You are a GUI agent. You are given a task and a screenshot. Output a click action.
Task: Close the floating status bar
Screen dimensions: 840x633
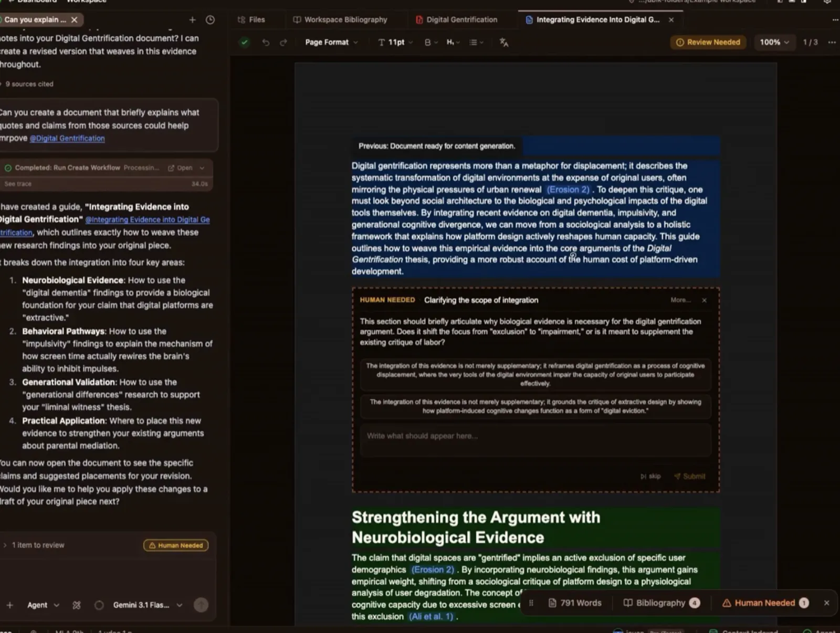coord(827,603)
